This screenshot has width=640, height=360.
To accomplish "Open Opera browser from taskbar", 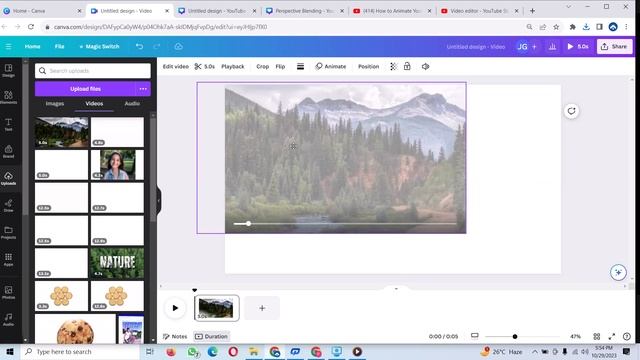I will click(x=233, y=351).
